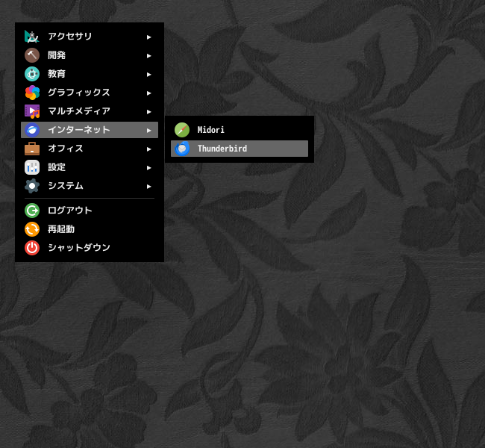Screen dimensions: 485x448
Task: Click the 開発 hammer icon
Action: [x=32, y=55]
